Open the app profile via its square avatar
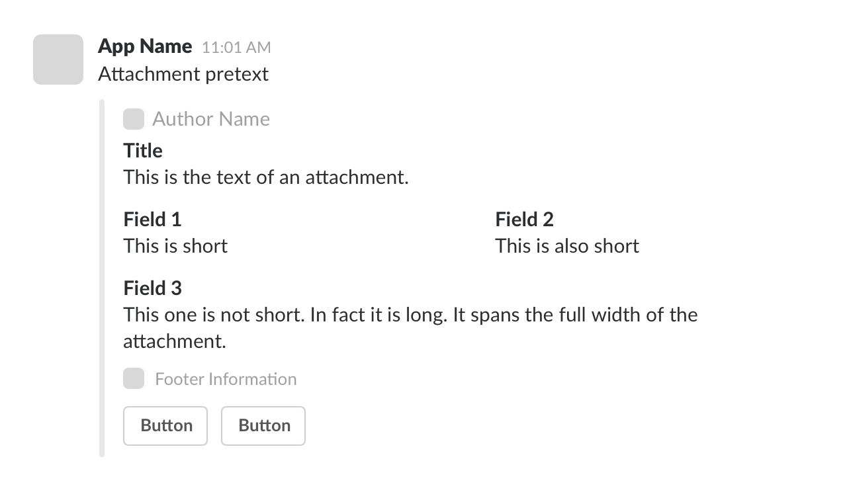Viewport: 847px width, 504px height. pos(58,60)
